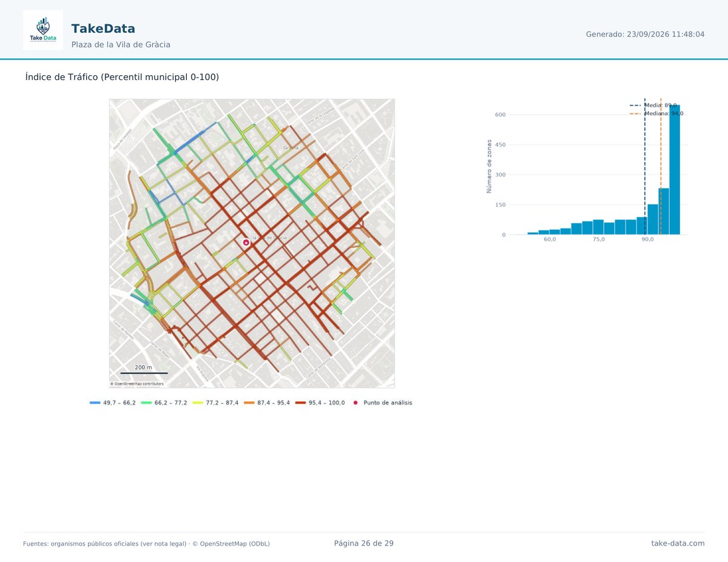Select the Punto de análisis legend entry

click(x=383, y=403)
